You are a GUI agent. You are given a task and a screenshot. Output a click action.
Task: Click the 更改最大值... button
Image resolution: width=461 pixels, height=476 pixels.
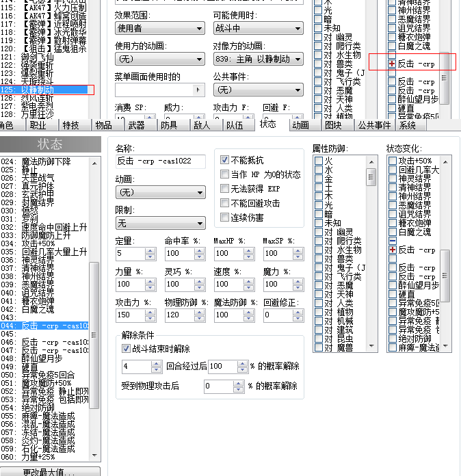pos(50,471)
